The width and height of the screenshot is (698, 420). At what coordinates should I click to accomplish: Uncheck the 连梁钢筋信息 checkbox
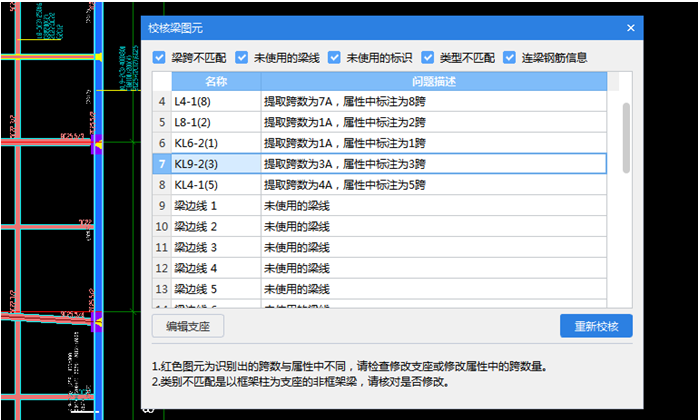(x=510, y=57)
